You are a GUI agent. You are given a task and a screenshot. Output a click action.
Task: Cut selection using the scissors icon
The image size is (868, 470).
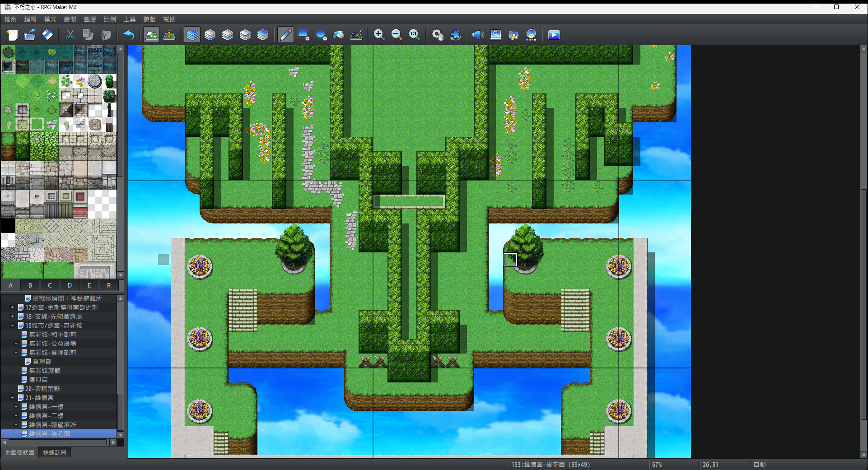pos(70,35)
